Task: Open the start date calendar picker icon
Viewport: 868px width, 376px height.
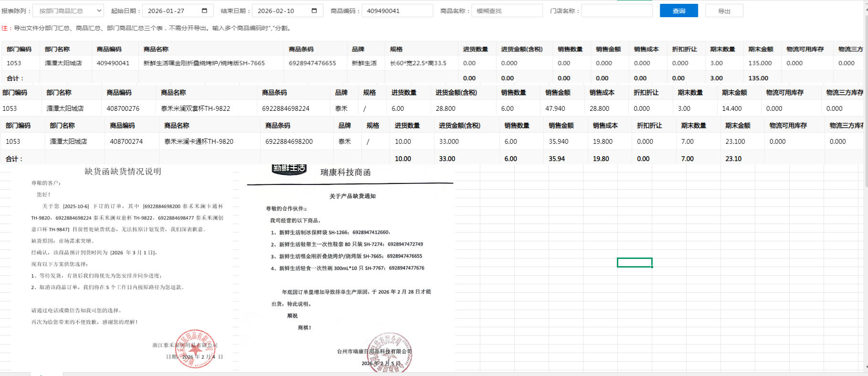Action: click(204, 11)
